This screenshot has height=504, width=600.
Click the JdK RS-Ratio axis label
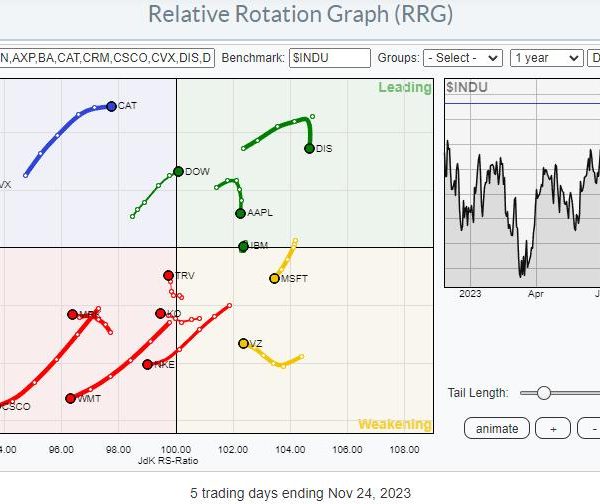coord(168,460)
